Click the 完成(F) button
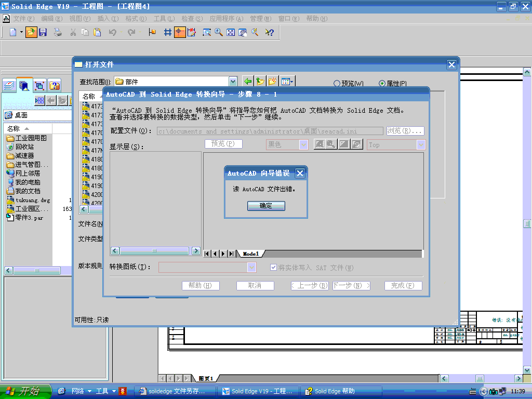The height and width of the screenshot is (399, 532). [403, 286]
